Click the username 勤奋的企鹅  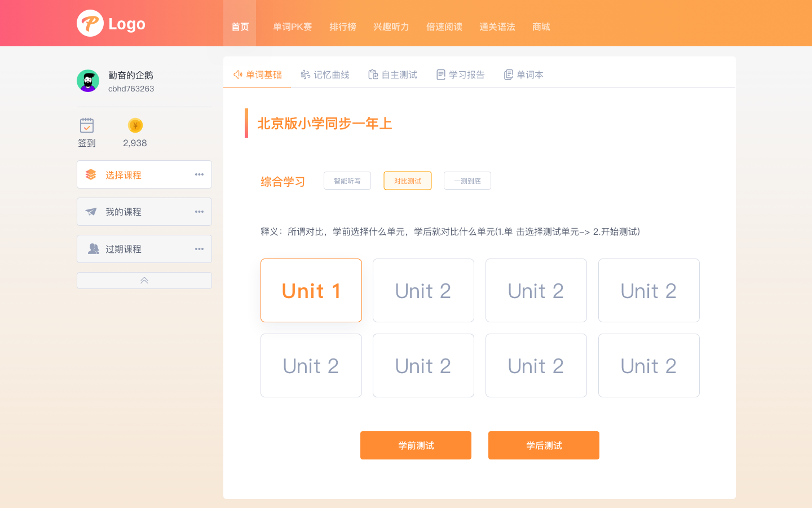(x=131, y=75)
